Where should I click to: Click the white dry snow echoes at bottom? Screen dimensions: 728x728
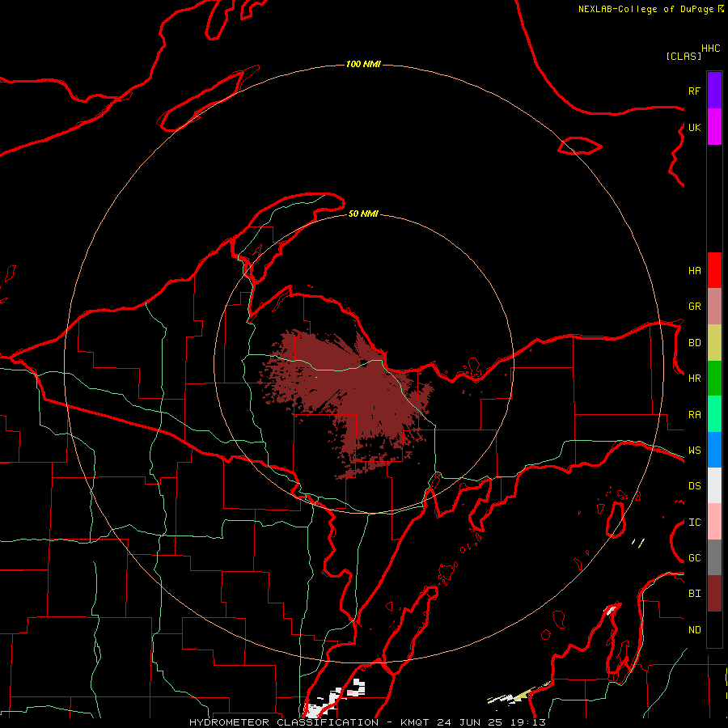[x=334, y=699]
